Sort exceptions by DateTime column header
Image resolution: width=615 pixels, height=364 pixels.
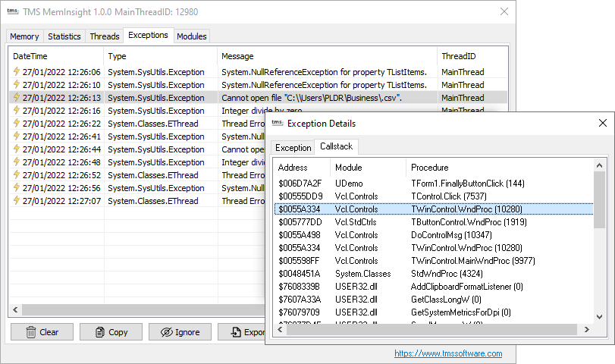[x=30, y=56]
